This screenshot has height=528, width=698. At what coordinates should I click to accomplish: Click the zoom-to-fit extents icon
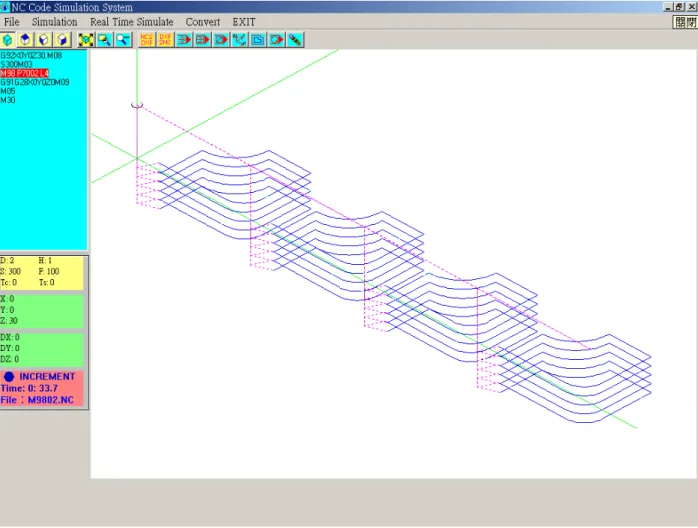pos(86,40)
